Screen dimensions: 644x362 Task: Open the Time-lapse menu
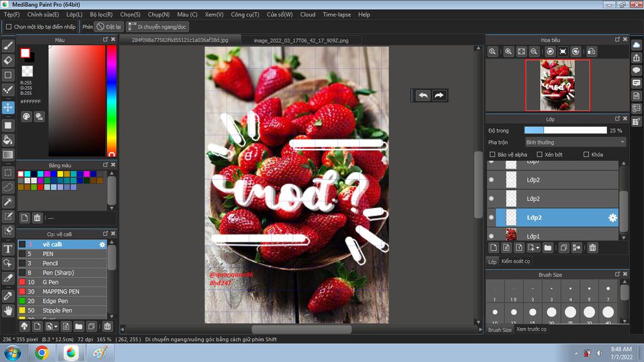(x=337, y=14)
